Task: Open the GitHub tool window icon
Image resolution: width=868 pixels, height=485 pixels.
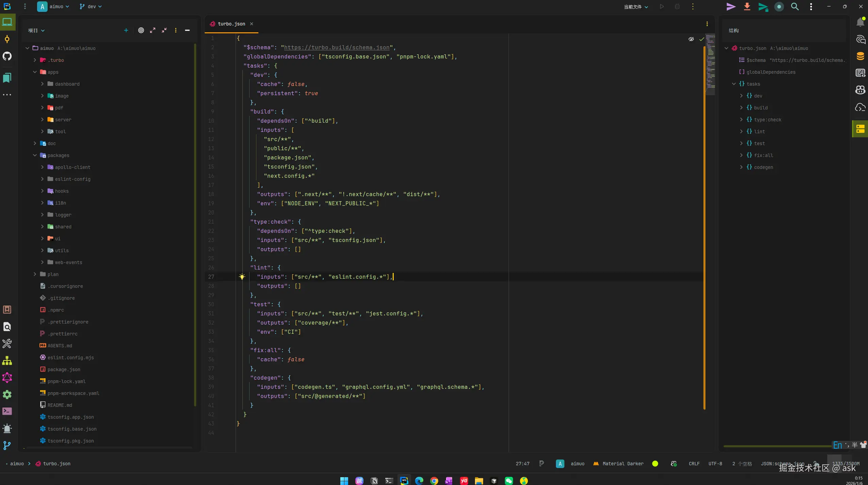Action: pos(7,56)
